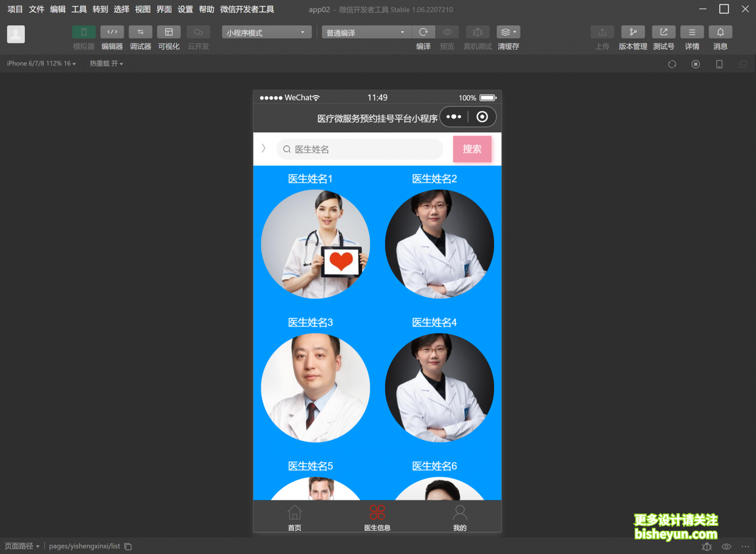Image resolution: width=756 pixels, height=554 pixels.
Task: Open doctor 医生姓名1 photo
Action: click(315, 244)
